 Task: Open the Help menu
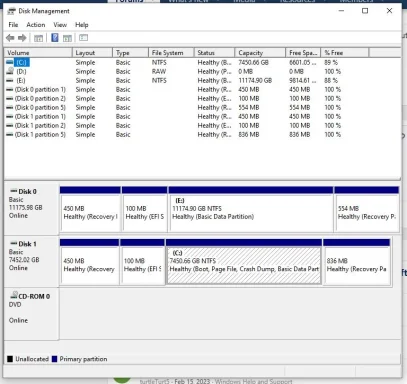pos(82,25)
